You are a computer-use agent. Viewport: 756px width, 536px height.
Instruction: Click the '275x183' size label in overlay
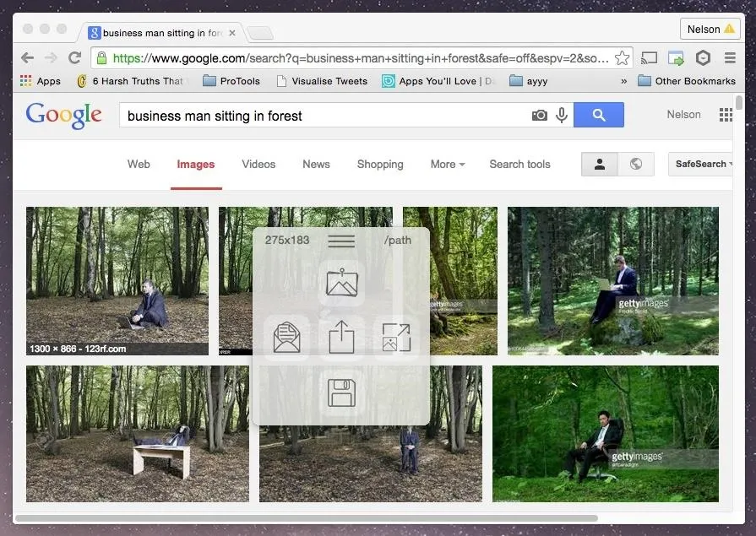point(287,240)
